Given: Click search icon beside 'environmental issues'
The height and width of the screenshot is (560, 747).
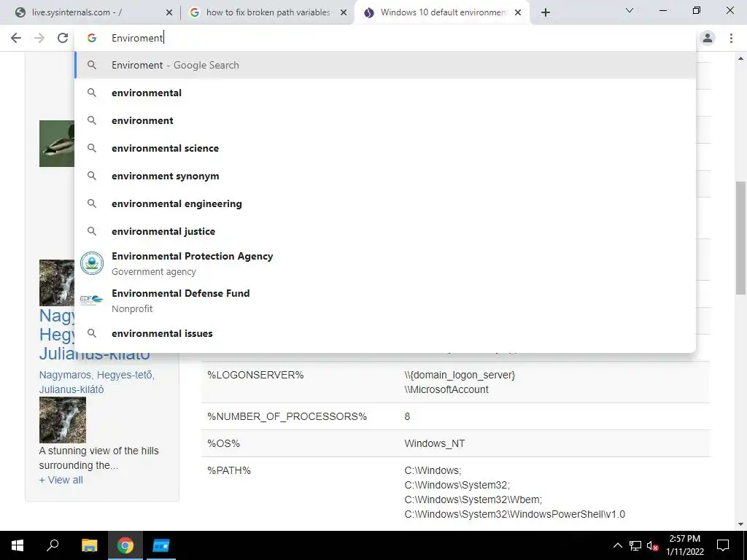Looking at the screenshot, I should [92, 333].
